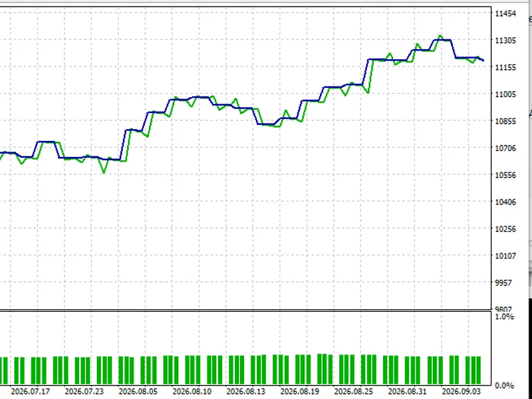Select the 10406 scale value
Viewport: 532px width, 399px height.
click(x=505, y=202)
